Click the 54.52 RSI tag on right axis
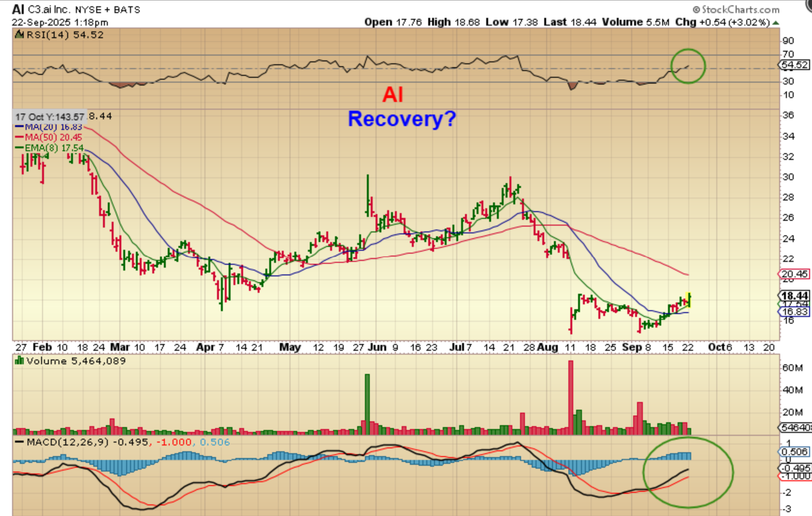 click(794, 65)
